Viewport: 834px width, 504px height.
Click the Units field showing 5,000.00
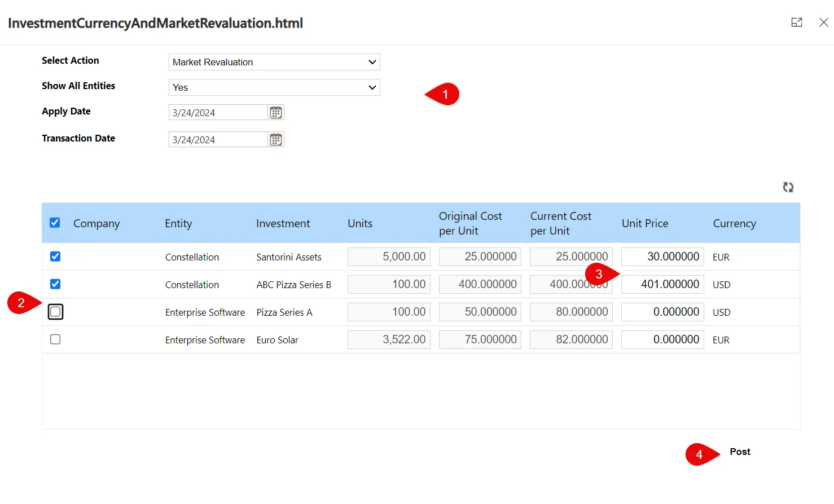(x=389, y=257)
